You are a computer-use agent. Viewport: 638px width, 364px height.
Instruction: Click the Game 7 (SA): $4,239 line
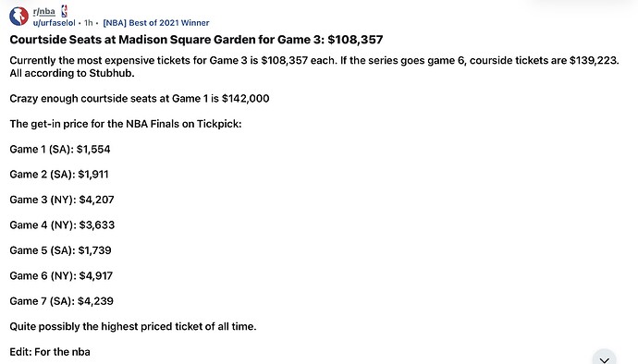point(61,301)
